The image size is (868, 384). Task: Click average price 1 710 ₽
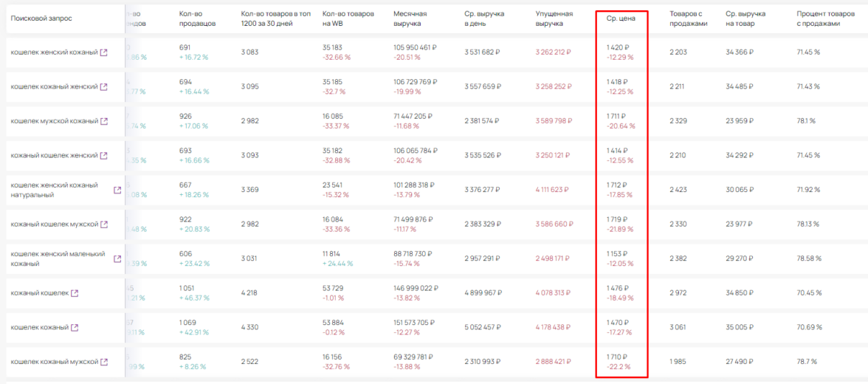click(x=617, y=358)
